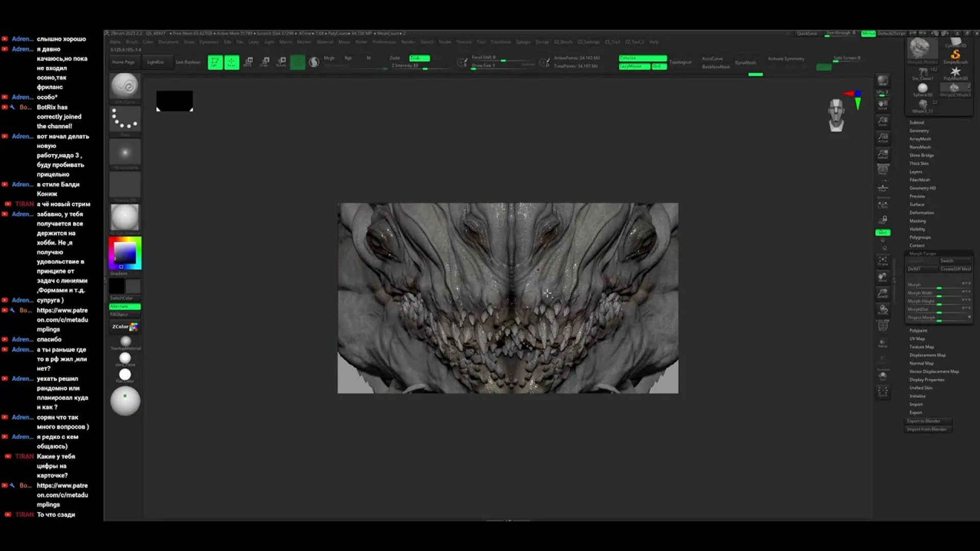This screenshot has width=980, height=551.
Task: Click the Export to Blender button
Action: (x=928, y=421)
